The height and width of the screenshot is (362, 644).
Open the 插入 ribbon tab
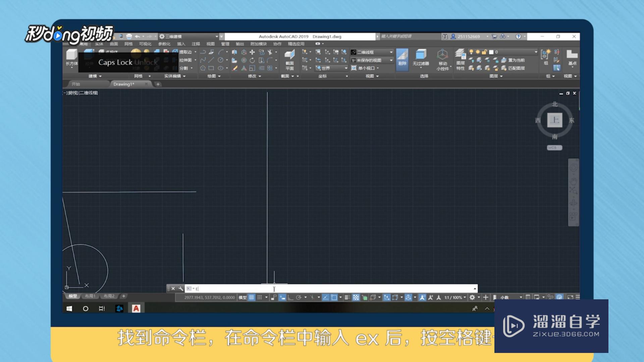181,44
